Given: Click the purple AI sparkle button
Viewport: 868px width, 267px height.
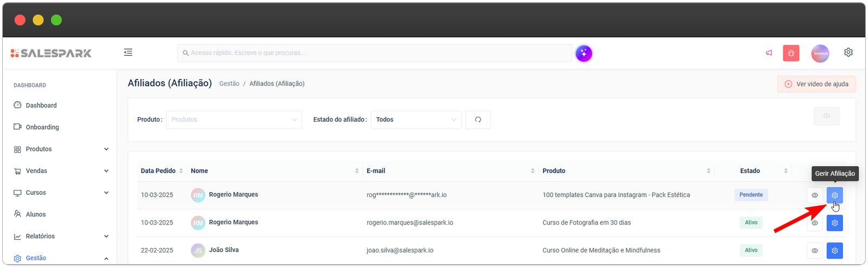Looking at the screenshot, I should click(584, 53).
